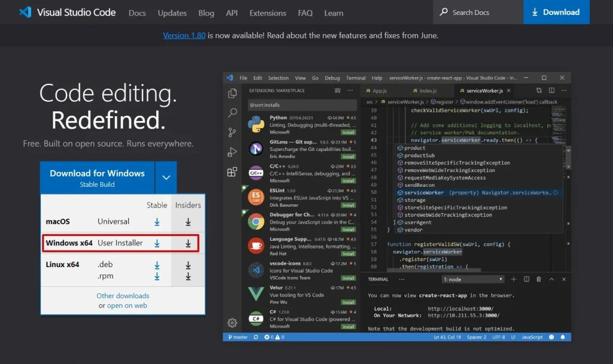Click the Docs menu in the site navigation
The height and width of the screenshot is (364, 613).
point(137,13)
